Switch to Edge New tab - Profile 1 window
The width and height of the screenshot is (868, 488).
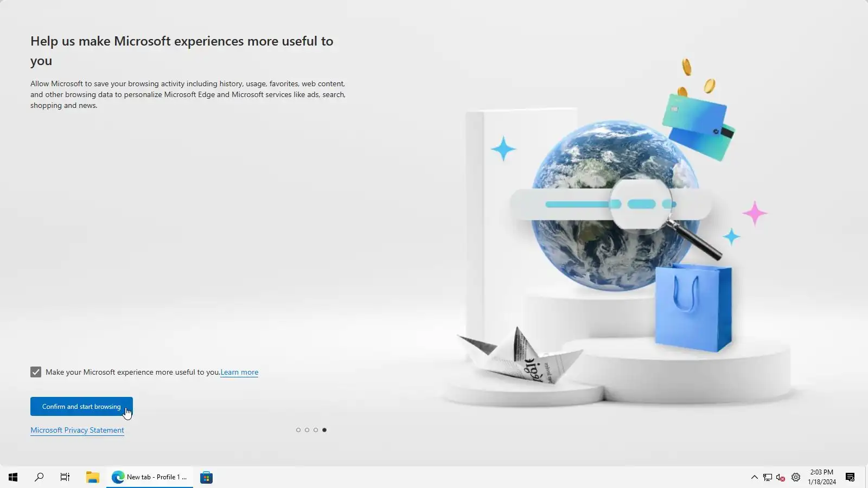[x=150, y=477]
